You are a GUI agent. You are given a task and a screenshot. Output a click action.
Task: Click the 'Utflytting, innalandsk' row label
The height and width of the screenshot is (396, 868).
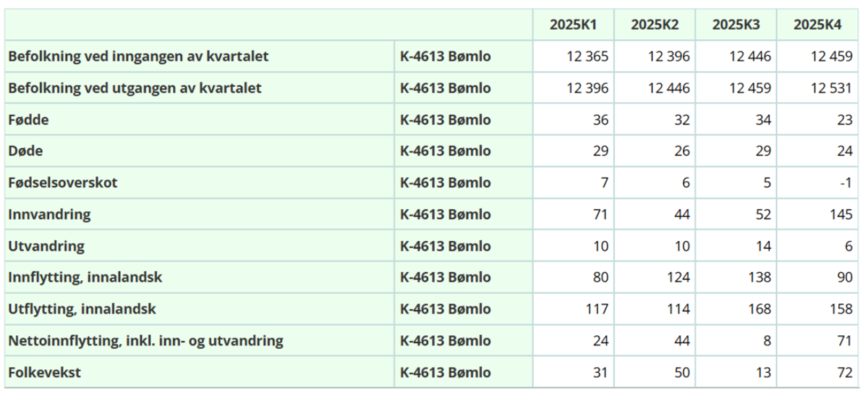click(82, 310)
